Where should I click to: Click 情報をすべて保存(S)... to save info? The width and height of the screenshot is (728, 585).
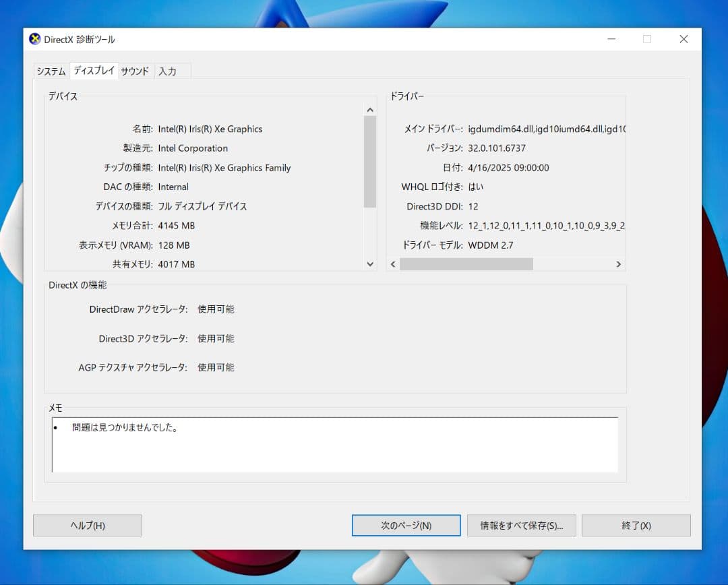(x=521, y=526)
